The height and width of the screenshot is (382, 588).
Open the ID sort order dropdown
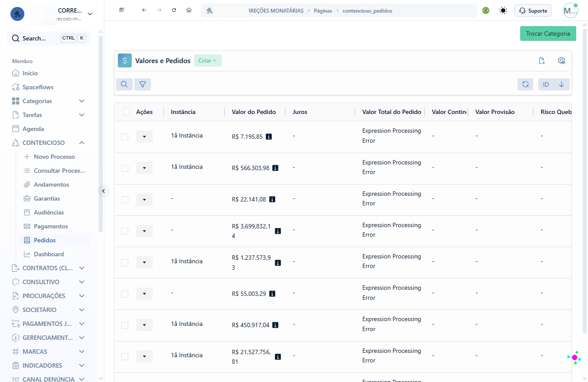554,84
